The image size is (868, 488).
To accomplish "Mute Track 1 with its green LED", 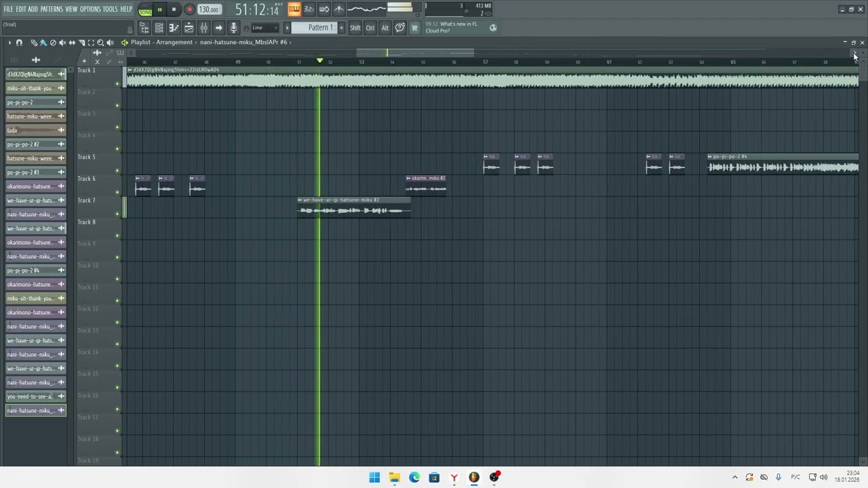I will tap(117, 84).
